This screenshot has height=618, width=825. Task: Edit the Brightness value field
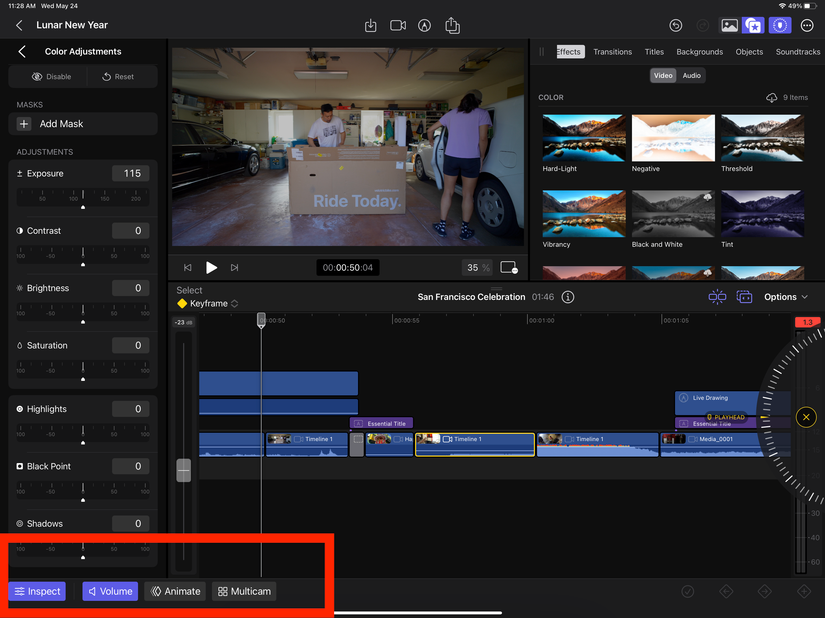[x=131, y=288]
